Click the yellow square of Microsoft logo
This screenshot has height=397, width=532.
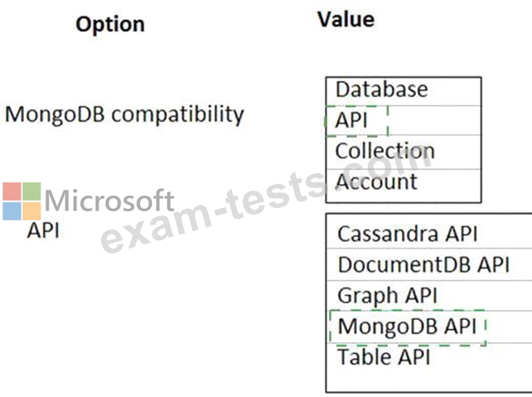(x=31, y=211)
